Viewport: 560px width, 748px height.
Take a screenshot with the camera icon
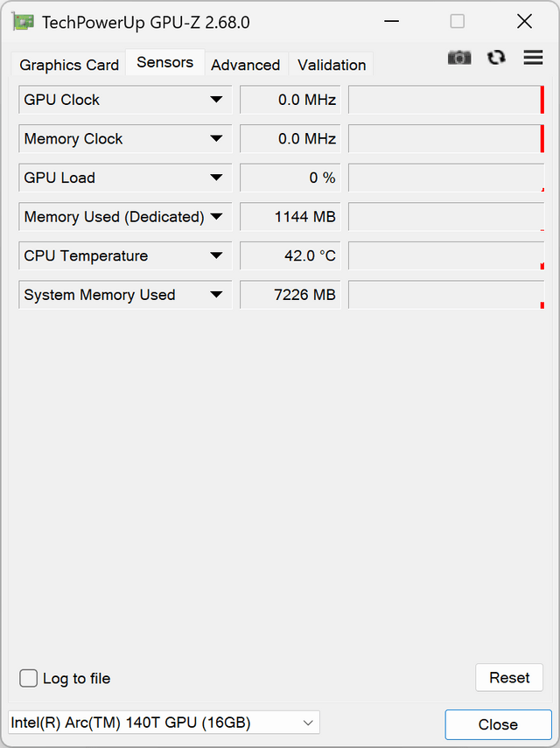(459, 58)
